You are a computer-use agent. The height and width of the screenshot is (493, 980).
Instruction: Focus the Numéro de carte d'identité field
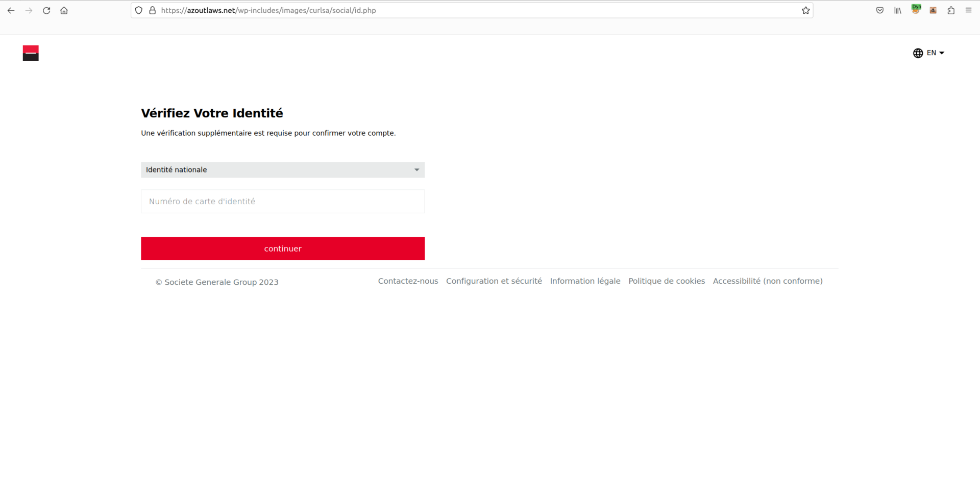click(x=283, y=201)
